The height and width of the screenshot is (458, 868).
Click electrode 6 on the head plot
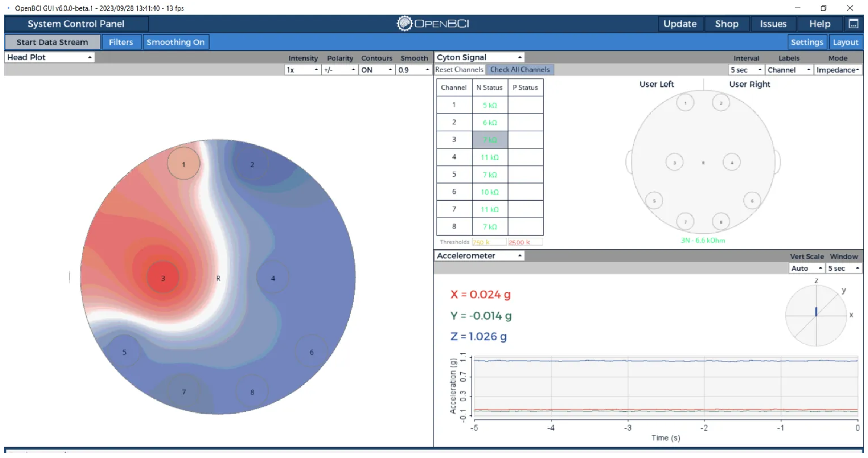point(311,352)
